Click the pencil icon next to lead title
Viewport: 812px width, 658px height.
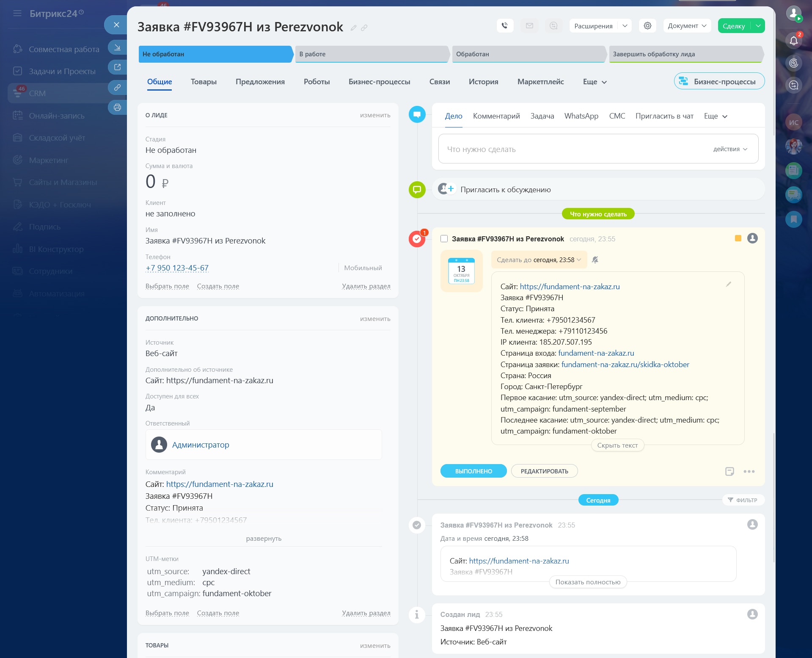coord(353,28)
